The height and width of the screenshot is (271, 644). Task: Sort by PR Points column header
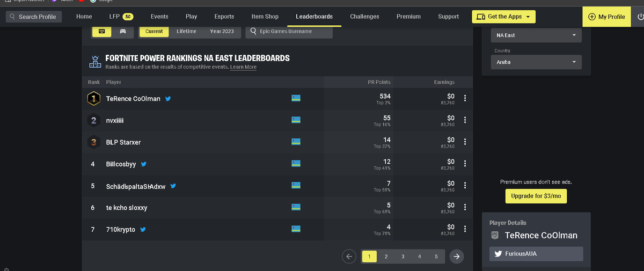tap(379, 82)
